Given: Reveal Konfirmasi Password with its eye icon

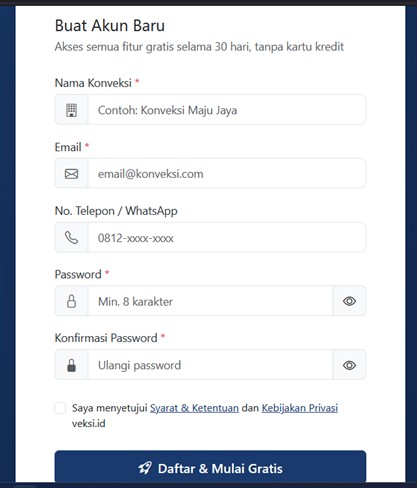Looking at the screenshot, I should tap(349, 365).
